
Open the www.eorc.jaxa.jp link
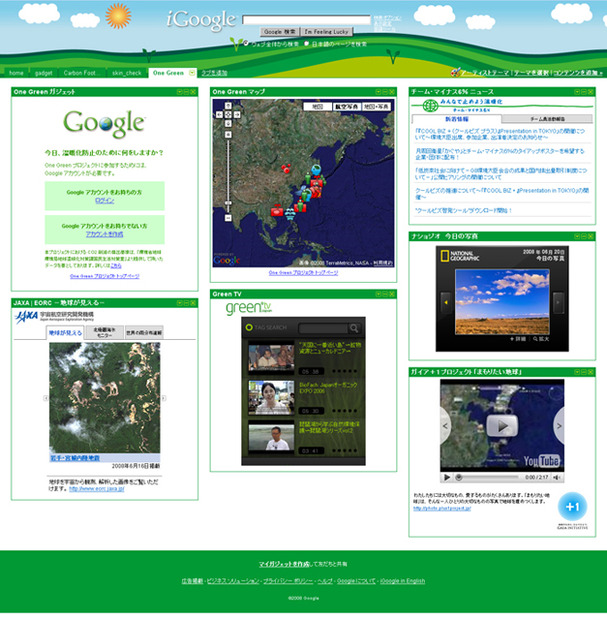click(x=97, y=489)
